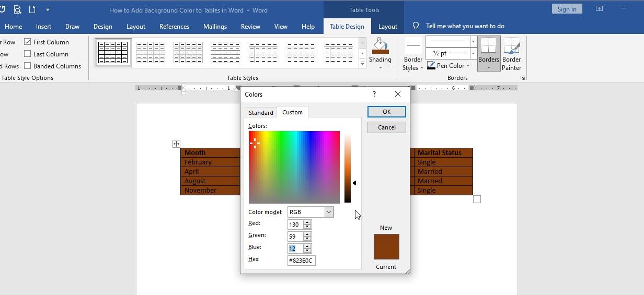
Task: Click the Green value input field
Action: pyautogui.click(x=295, y=237)
